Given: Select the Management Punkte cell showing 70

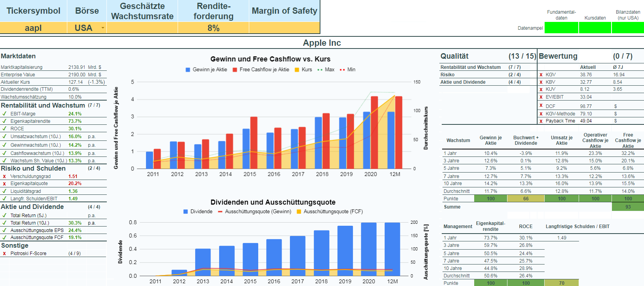Looking at the screenshot, I should (x=561, y=283).
